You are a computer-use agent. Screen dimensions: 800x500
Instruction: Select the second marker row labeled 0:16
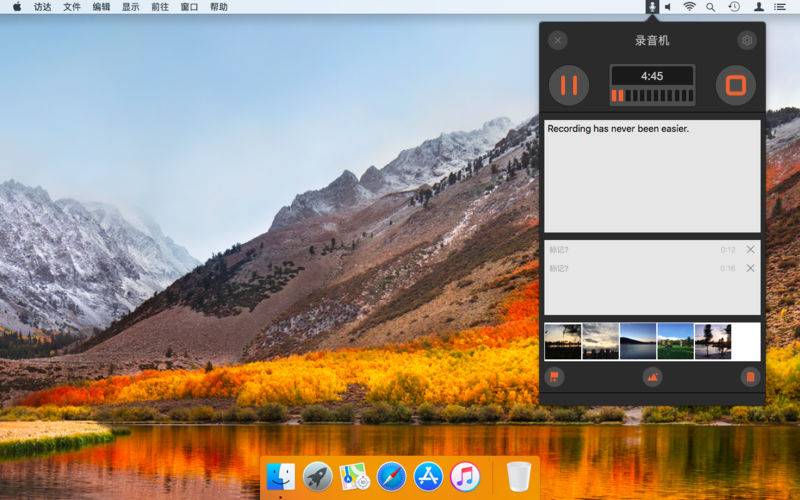click(652, 268)
